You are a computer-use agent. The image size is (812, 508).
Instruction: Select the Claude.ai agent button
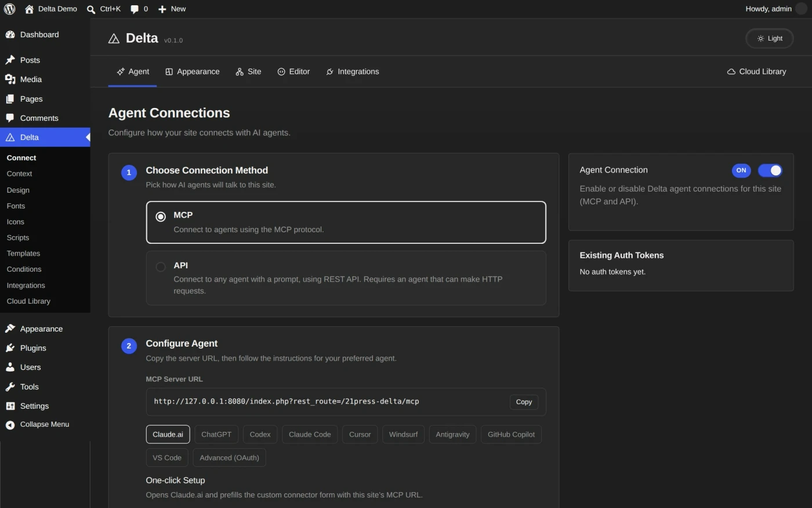(168, 434)
